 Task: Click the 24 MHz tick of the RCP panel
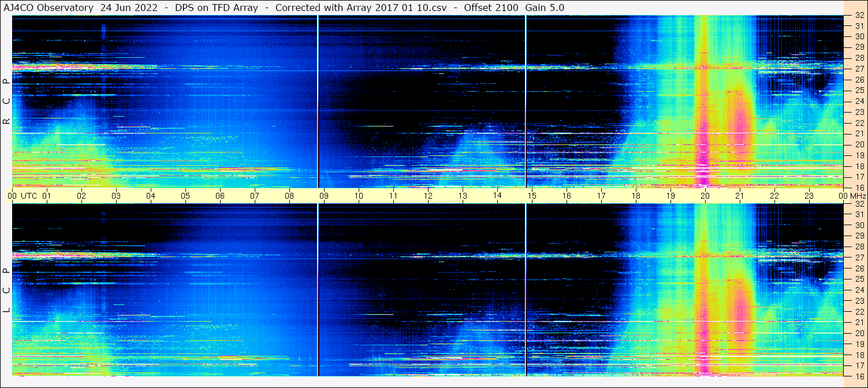[859, 101]
